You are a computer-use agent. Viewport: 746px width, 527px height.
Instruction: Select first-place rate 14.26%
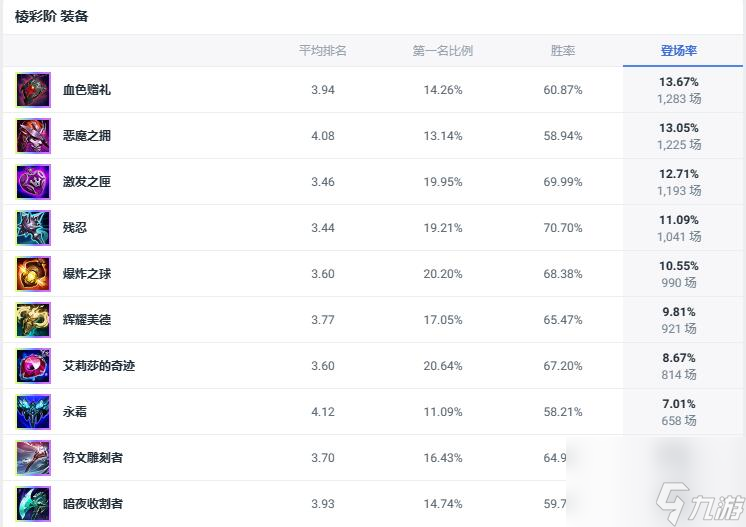pos(443,90)
